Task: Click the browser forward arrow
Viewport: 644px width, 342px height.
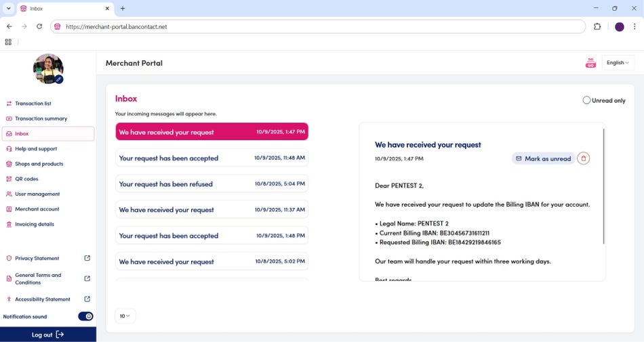Action: [x=24, y=26]
